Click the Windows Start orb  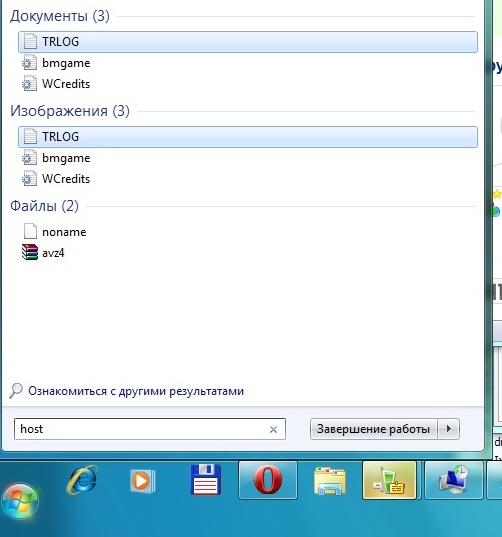click(x=20, y=501)
